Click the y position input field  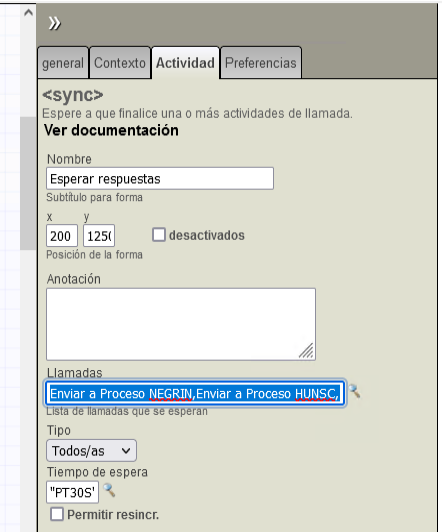[x=99, y=235]
